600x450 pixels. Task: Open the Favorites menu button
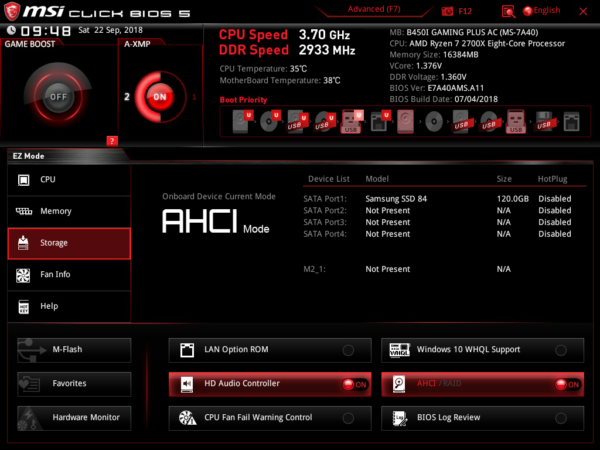[x=74, y=384]
